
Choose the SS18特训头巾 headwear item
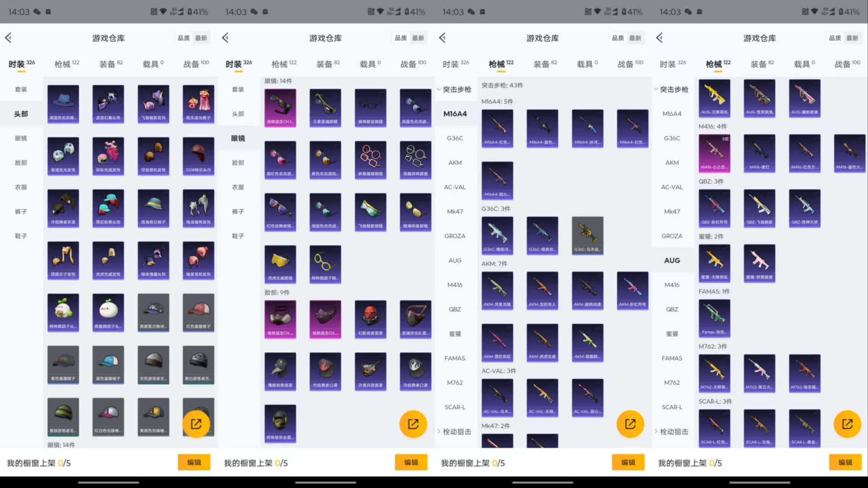(198, 156)
